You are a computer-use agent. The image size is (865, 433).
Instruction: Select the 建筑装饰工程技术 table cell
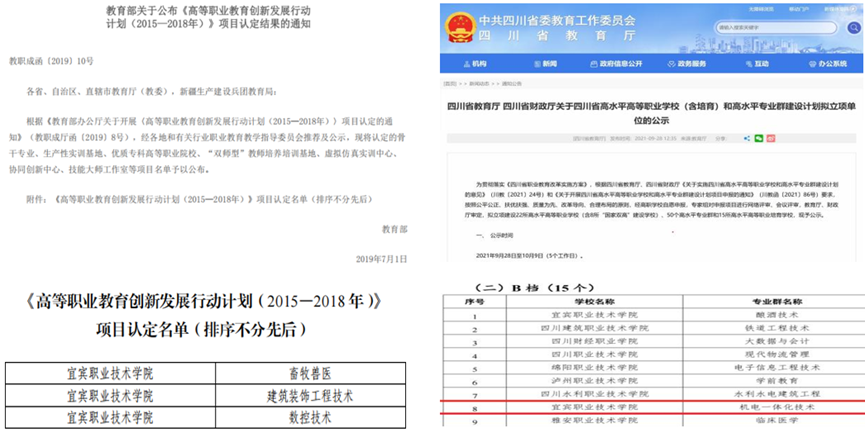[309, 395]
